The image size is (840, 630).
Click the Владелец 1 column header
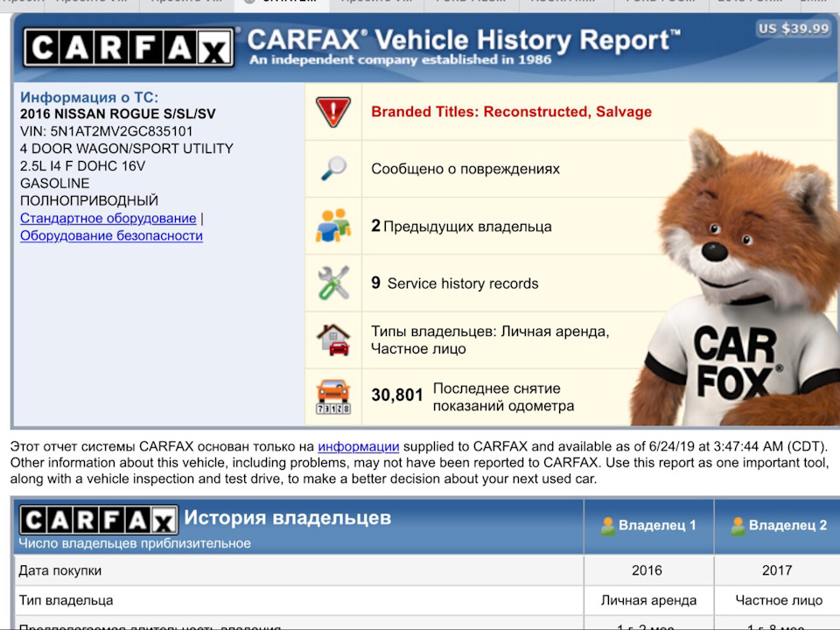coord(648,526)
